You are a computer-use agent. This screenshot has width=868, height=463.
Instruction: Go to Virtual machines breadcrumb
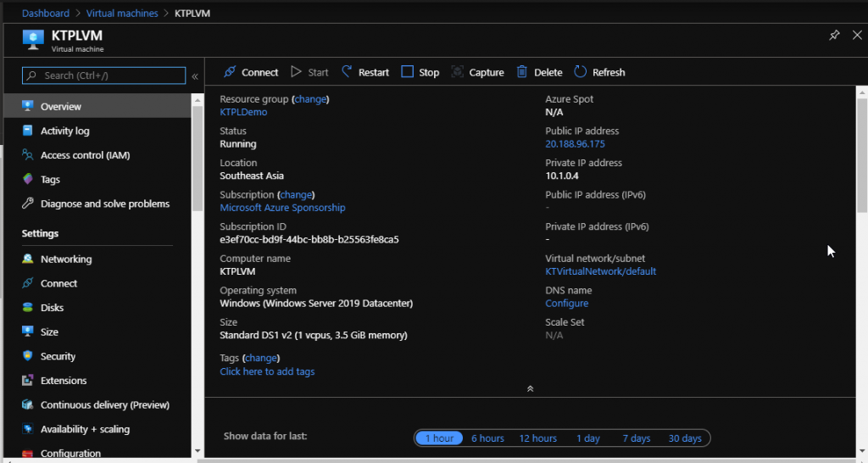[x=122, y=14]
